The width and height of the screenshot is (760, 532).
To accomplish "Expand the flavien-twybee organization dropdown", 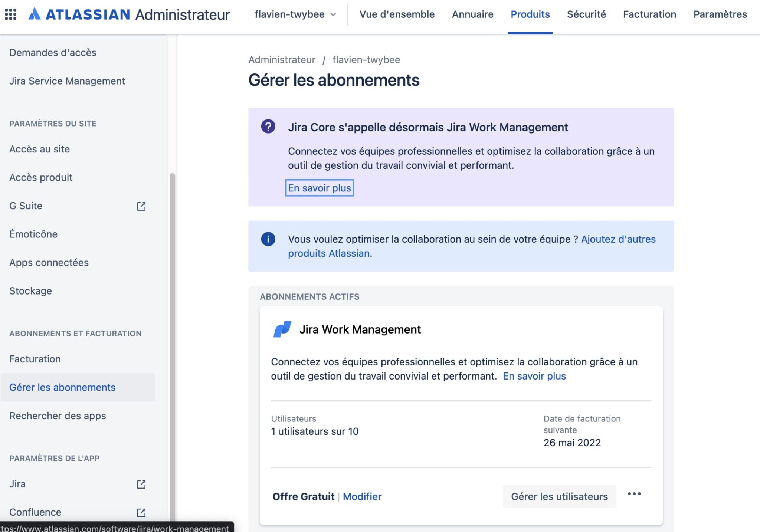I will pyautogui.click(x=295, y=14).
